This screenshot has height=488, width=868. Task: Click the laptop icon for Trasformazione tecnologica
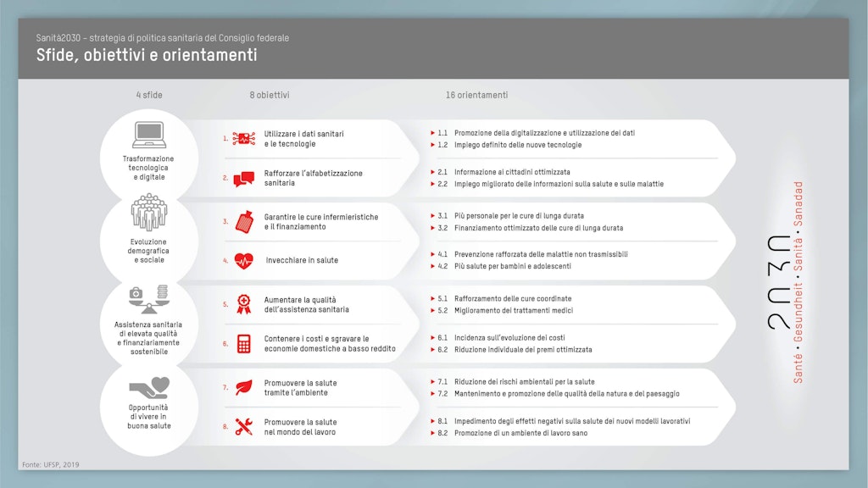(149, 135)
